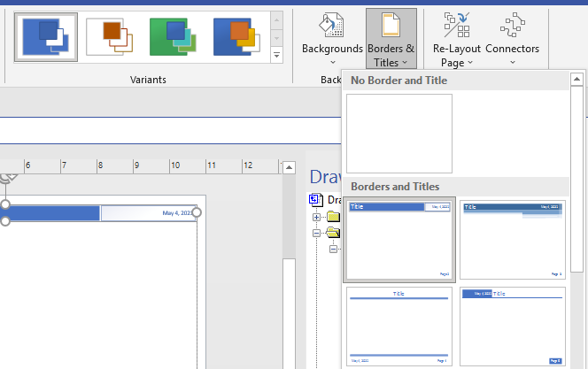The image size is (588, 369).
Task: Choose the centered Title with lines border style
Action: point(399,326)
